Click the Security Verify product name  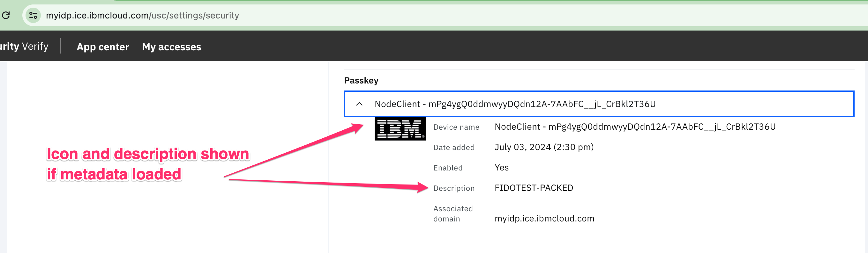(24, 46)
